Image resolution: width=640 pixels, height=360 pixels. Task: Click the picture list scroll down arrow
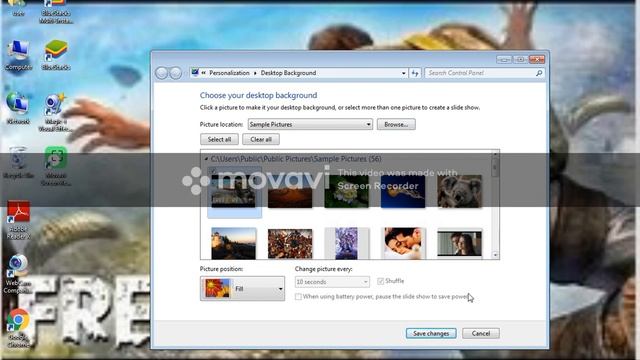click(x=495, y=255)
